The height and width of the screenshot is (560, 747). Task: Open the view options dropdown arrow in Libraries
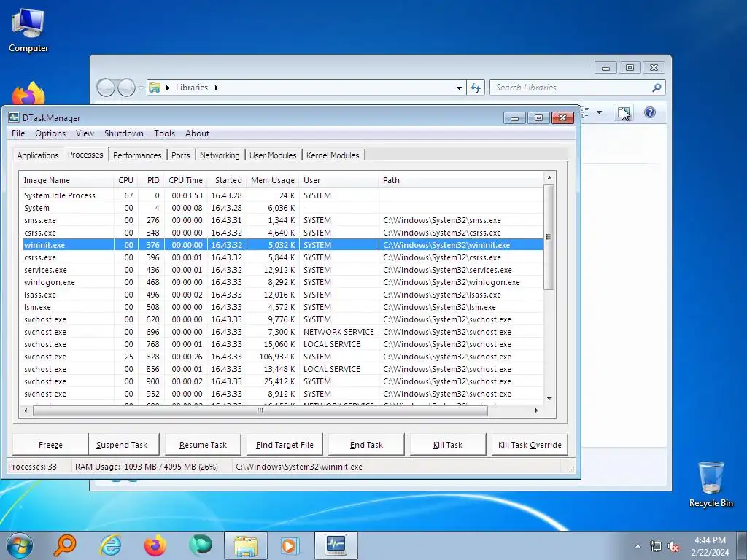click(600, 112)
